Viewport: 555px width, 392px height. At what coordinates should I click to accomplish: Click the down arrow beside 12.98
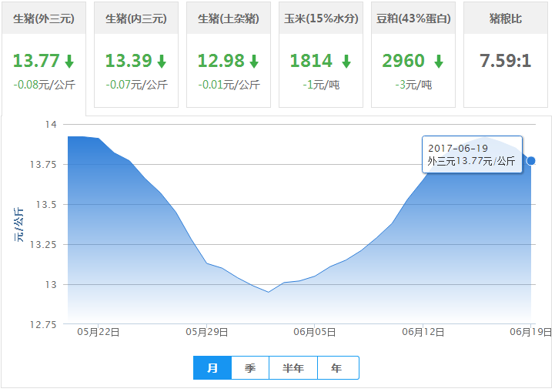254,62
